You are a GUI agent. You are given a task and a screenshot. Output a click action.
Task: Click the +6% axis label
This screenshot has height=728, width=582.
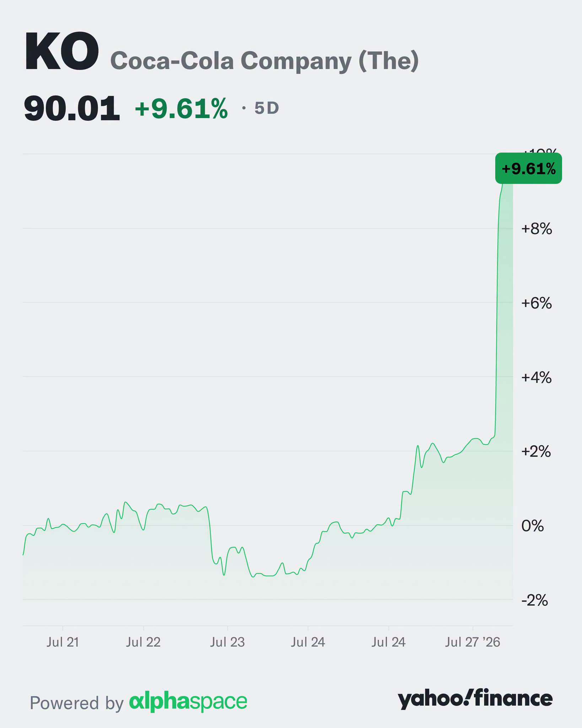click(x=537, y=303)
